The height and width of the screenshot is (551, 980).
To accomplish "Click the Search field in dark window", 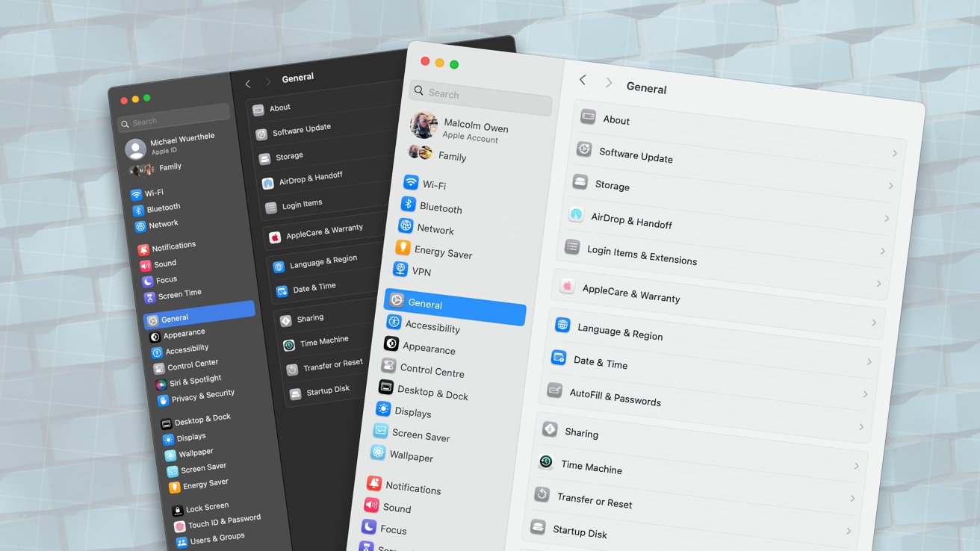I will click(174, 118).
